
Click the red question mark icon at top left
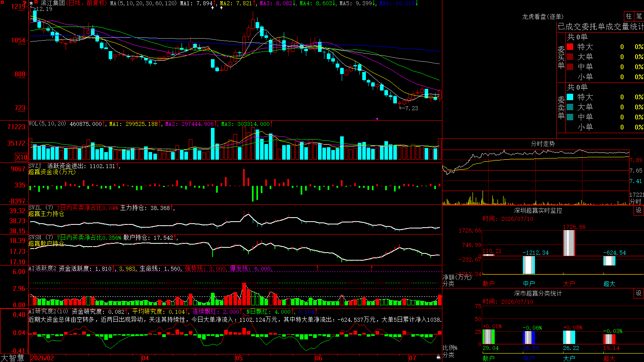pyautogui.click(x=25, y=4)
